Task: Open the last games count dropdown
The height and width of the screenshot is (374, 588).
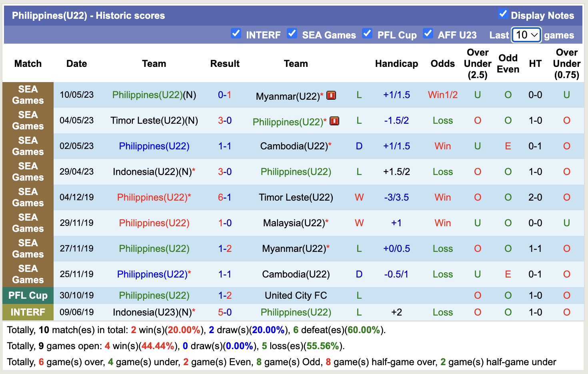Action: pos(526,35)
